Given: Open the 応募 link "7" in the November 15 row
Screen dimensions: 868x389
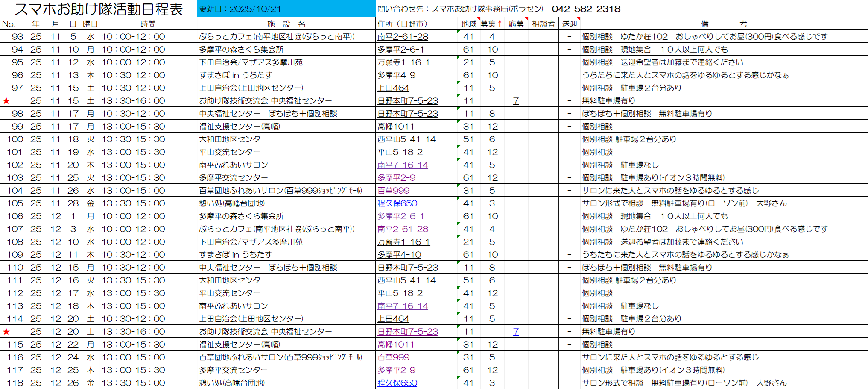Looking at the screenshot, I should click(516, 101).
